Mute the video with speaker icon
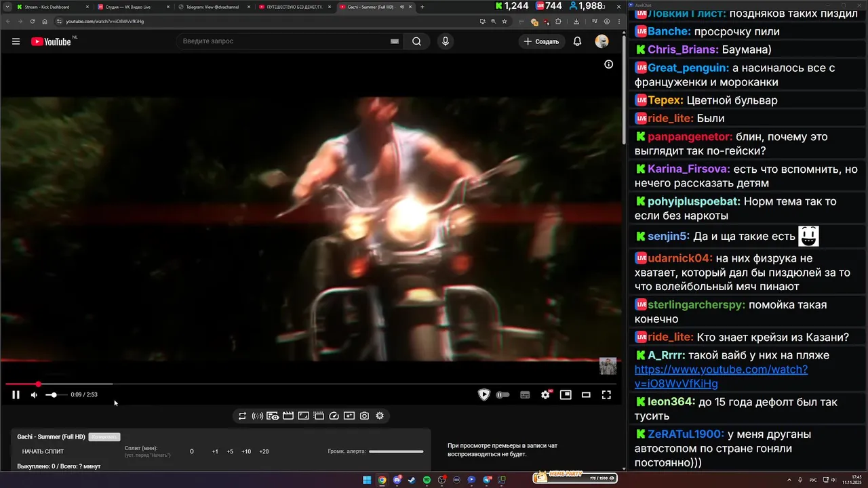868x488 pixels. pyautogui.click(x=34, y=394)
